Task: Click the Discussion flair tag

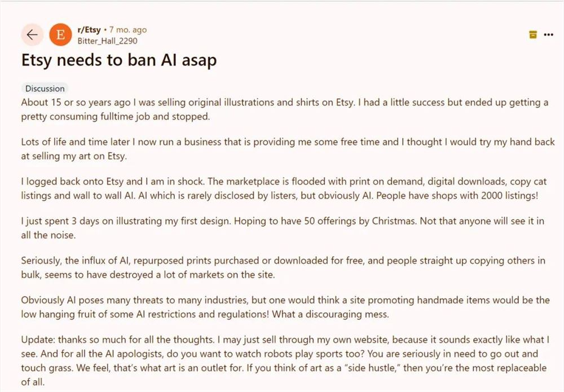Action: click(x=45, y=89)
